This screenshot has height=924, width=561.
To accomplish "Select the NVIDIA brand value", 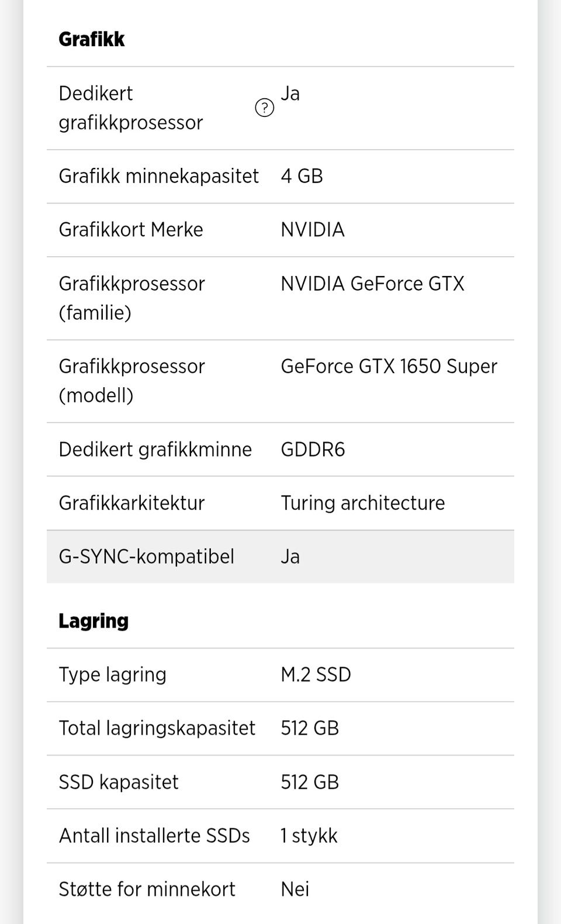I will coord(313,229).
